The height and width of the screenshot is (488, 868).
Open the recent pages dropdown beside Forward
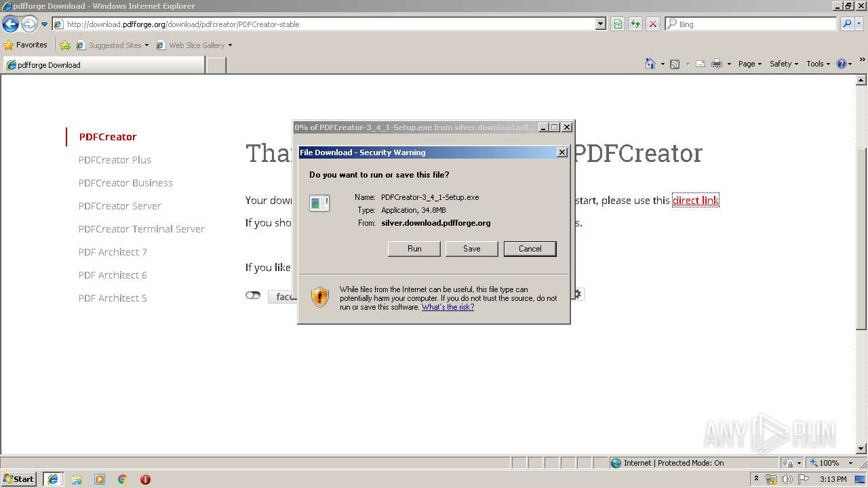[x=45, y=24]
